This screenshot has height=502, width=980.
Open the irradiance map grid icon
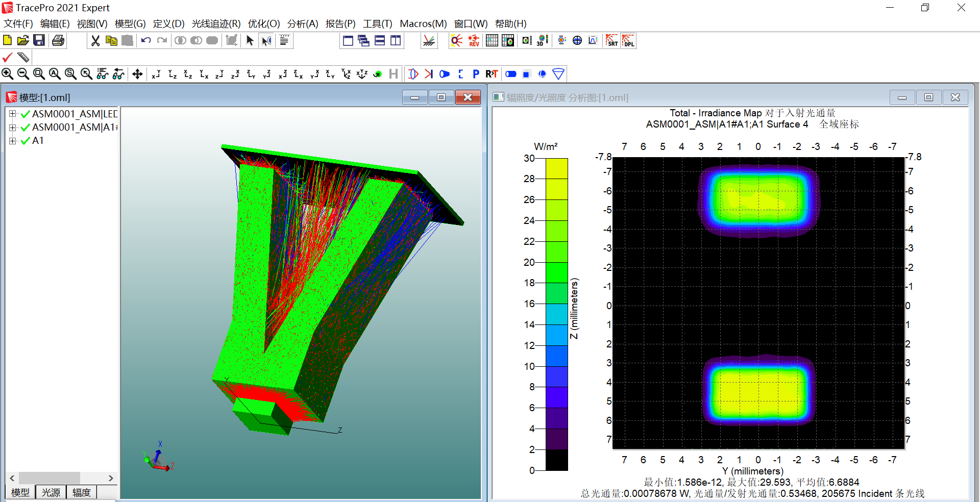click(492, 41)
